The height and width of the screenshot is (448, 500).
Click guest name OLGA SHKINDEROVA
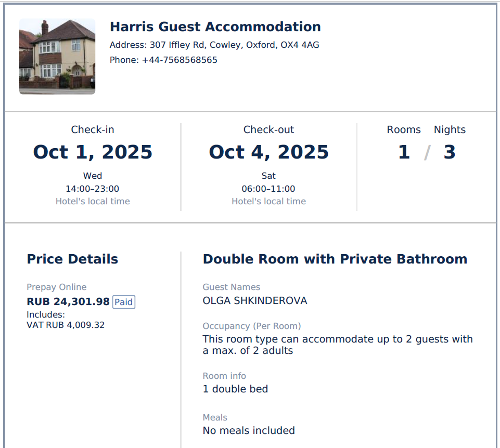pos(255,301)
